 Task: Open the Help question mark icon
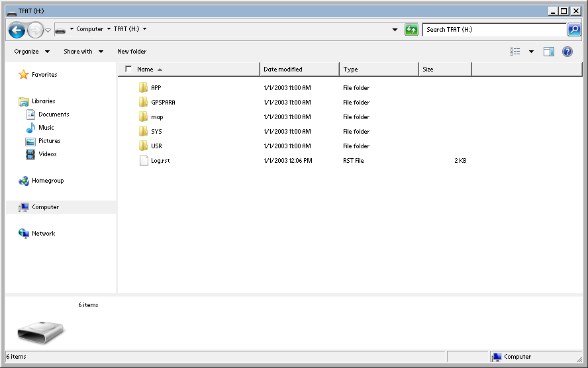pyautogui.click(x=567, y=52)
